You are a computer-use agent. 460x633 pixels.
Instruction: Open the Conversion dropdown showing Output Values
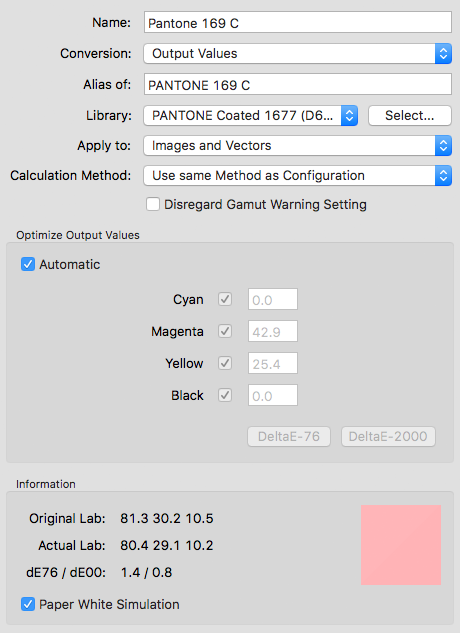tap(298, 53)
